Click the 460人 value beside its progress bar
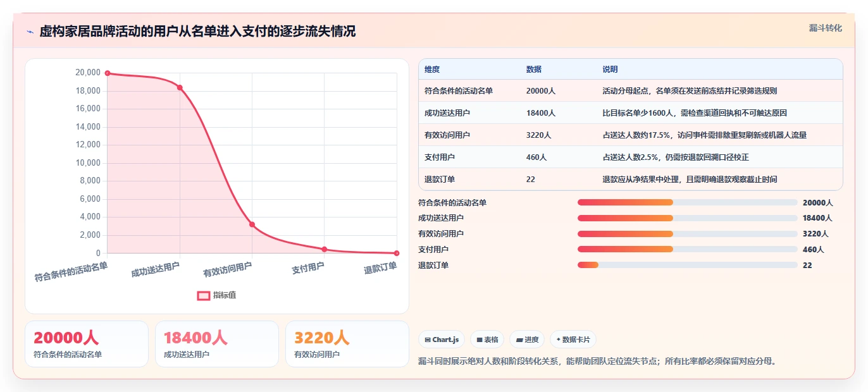This screenshot has height=392, width=868. pyautogui.click(x=813, y=250)
